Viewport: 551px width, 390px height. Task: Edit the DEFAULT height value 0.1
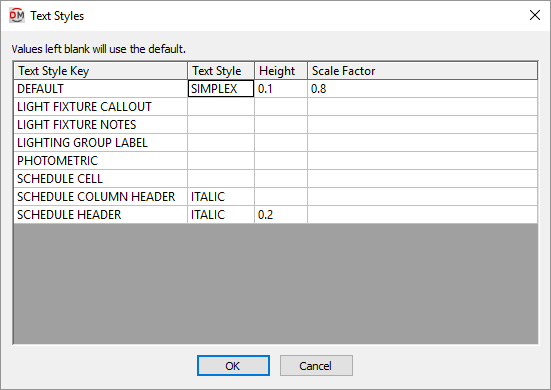281,89
